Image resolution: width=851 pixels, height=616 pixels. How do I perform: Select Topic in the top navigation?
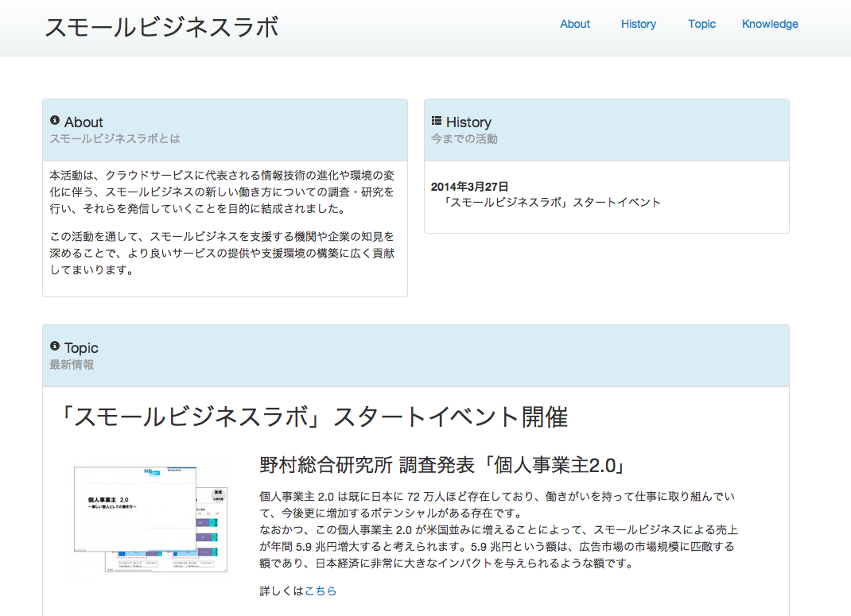(x=701, y=24)
